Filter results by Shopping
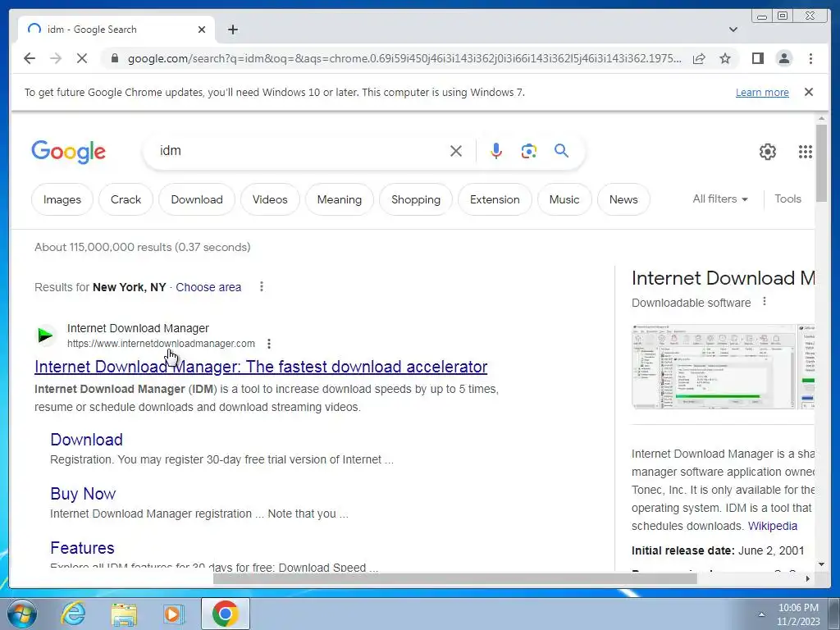The width and height of the screenshot is (840, 630). [x=416, y=199]
